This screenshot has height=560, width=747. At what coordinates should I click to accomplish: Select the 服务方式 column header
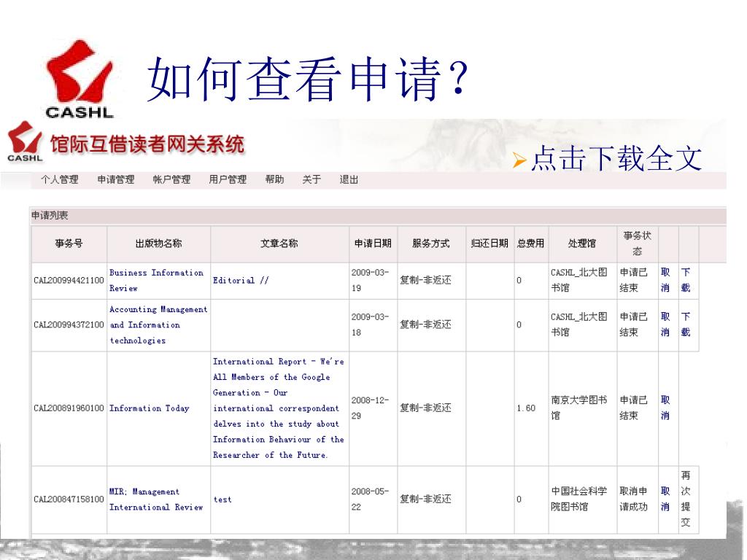click(431, 244)
